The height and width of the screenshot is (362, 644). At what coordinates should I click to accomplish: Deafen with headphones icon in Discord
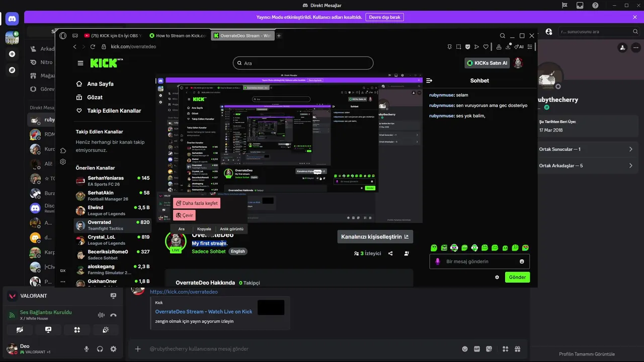(x=100, y=349)
